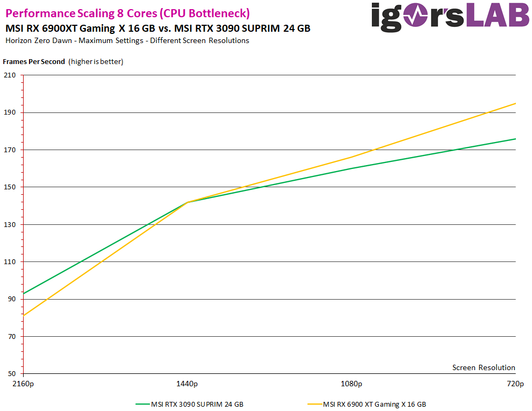Select the MSI RX 6900 XT legend label
This screenshot has height=411, width=532.
click(374, 403)
